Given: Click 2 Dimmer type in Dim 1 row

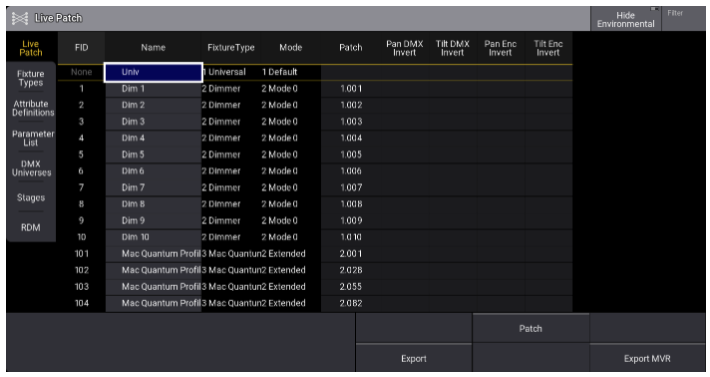Looking at the screenshot, I should 231,89.
